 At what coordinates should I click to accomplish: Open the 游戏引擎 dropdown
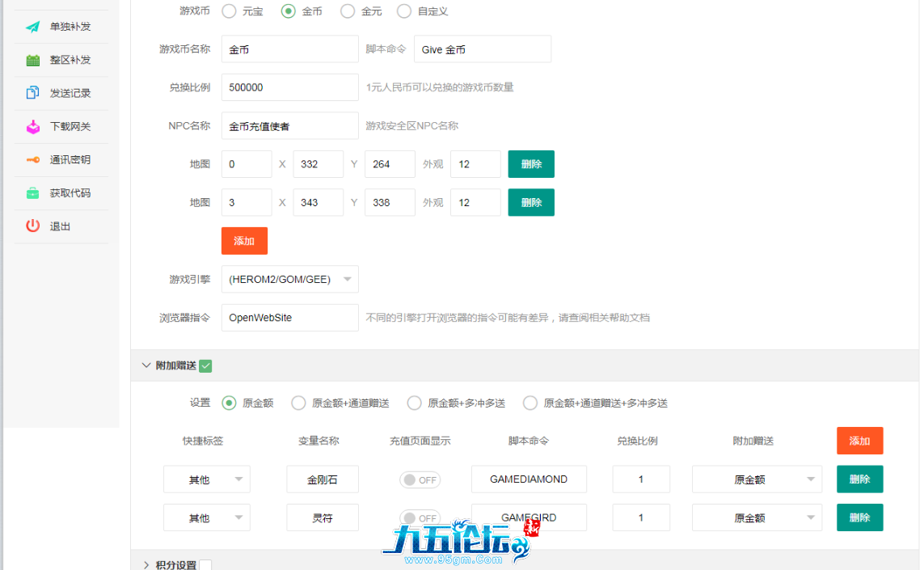[289, 280]
